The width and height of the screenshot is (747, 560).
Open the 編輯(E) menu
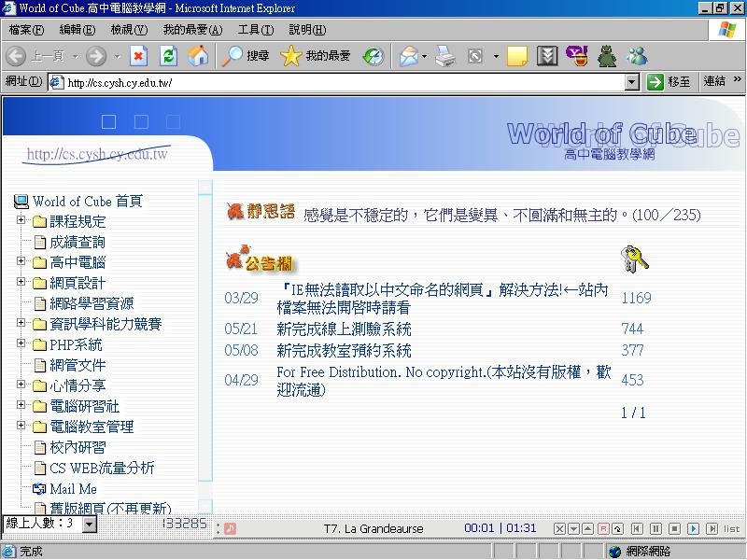click(78, 30)
